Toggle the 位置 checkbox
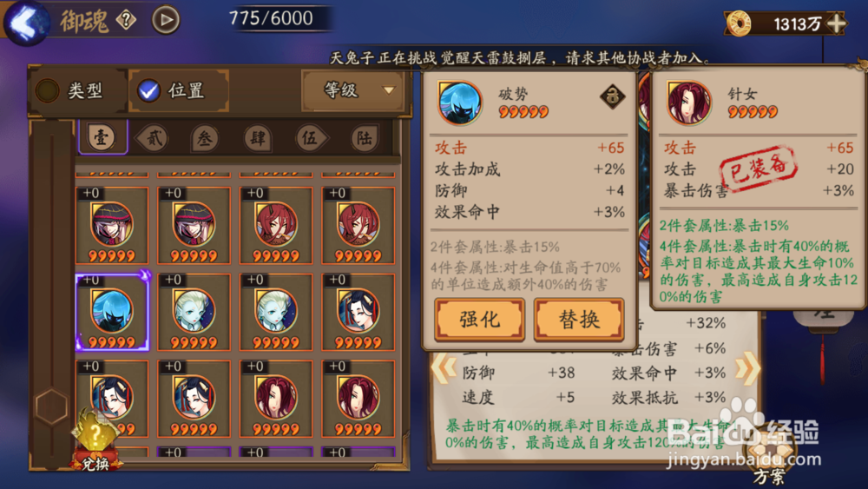Screen dimensions: 868x489 coord(149,90)
